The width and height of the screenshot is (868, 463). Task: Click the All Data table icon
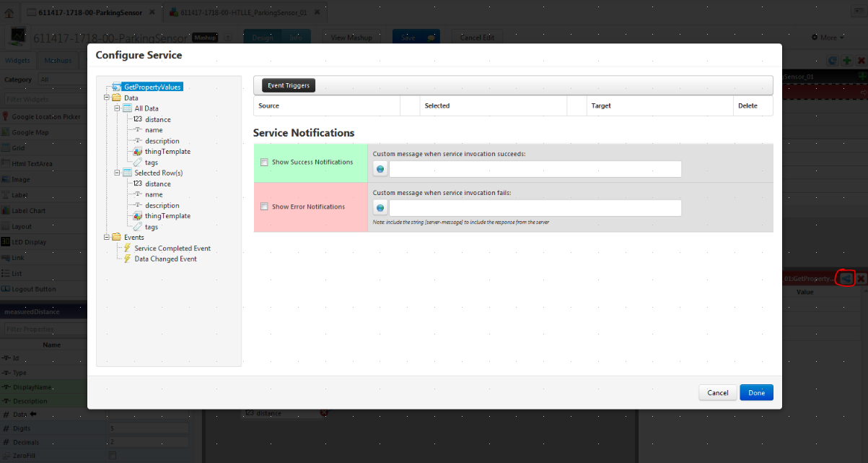tap(127, 108)
